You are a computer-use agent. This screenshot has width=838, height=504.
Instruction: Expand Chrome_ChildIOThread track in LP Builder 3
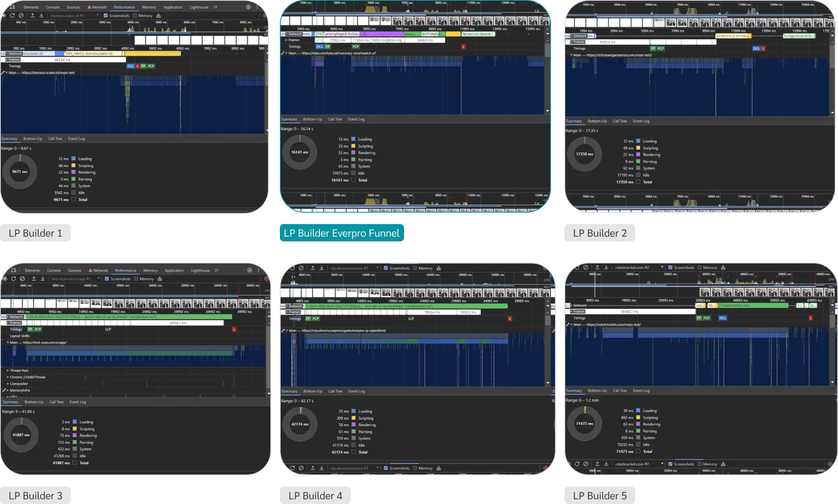pyautogui.click(x=8, y=377)
